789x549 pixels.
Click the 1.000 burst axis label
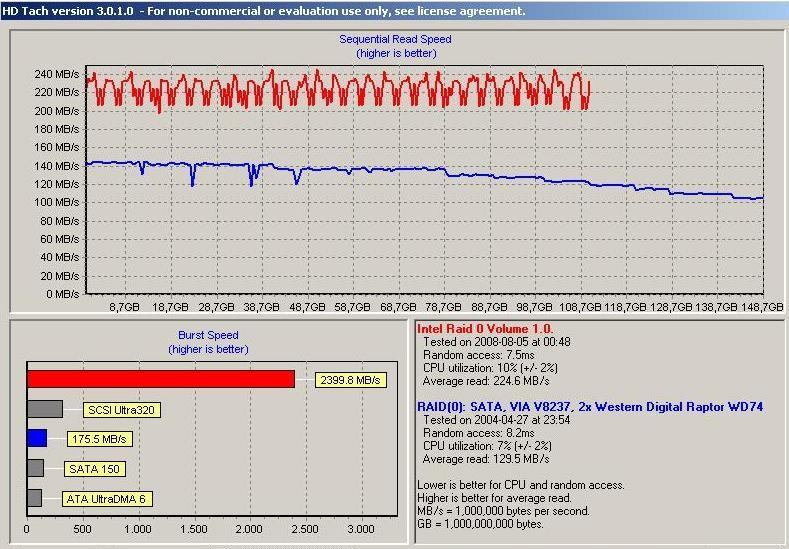[138, 529]
